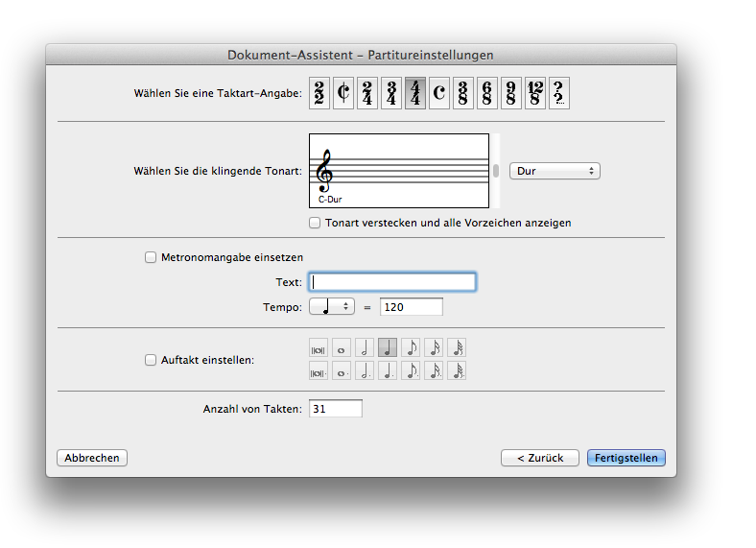Click the 'Anzahl von Takten' field
This screenshot has height=548, width=756.
336,409
